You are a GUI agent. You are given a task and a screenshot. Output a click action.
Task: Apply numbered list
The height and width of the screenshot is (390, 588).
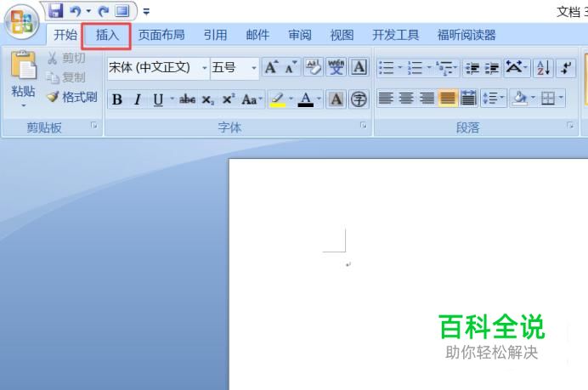tap(415, 68)
